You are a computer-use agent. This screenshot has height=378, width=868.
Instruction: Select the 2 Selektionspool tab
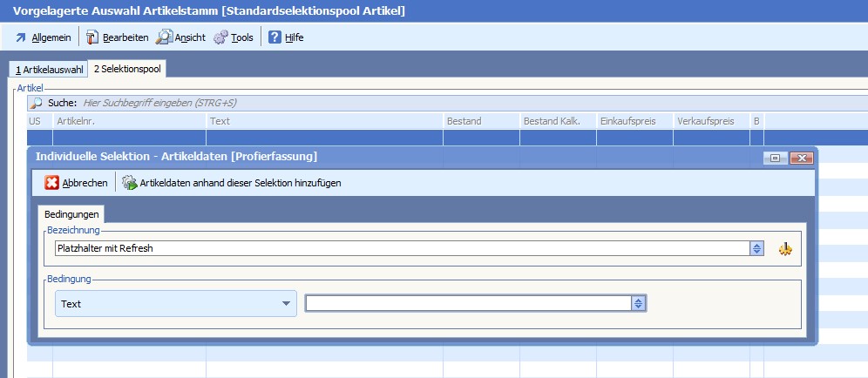click(127, 70)
